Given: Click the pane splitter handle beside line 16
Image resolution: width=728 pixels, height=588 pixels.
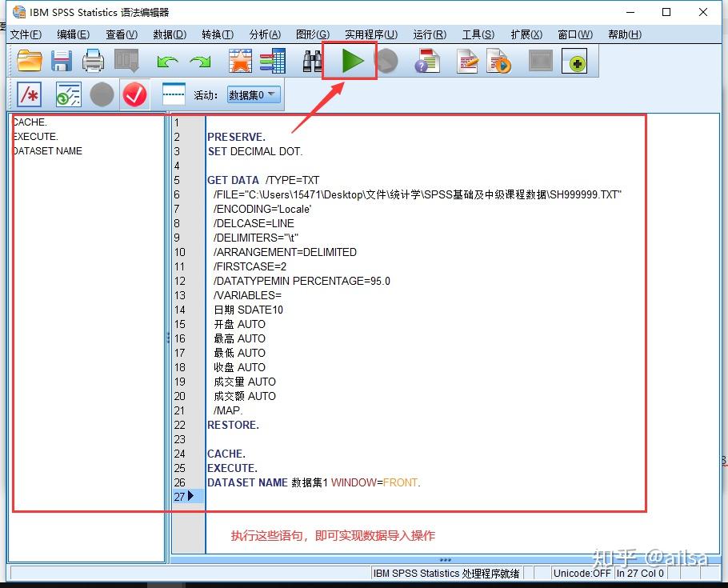Looking at the screenshot, I should 168,338.
